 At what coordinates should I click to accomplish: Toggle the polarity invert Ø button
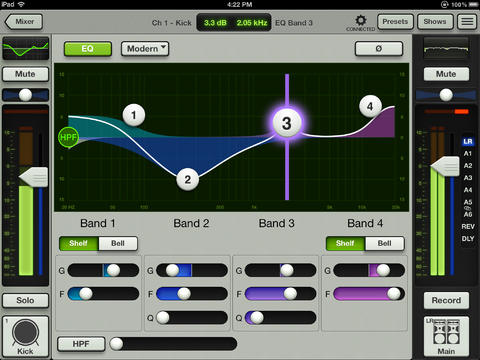379,49
